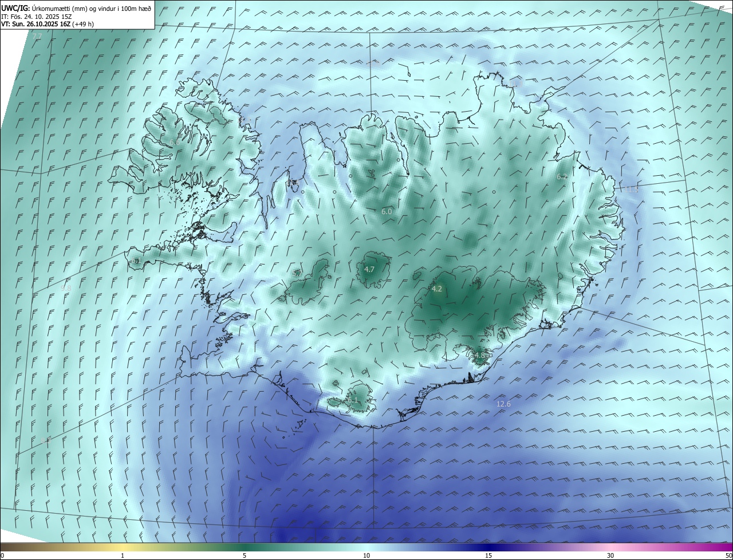
Task: Click the 'IT: Fös. 24. 10. 2025 15Z' line
Action: tap(36, 16)
